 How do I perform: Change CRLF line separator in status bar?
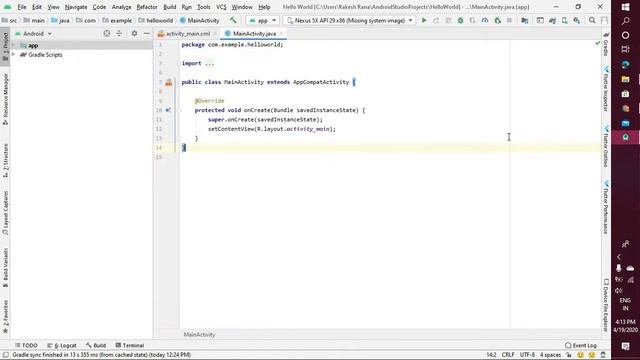508,355
